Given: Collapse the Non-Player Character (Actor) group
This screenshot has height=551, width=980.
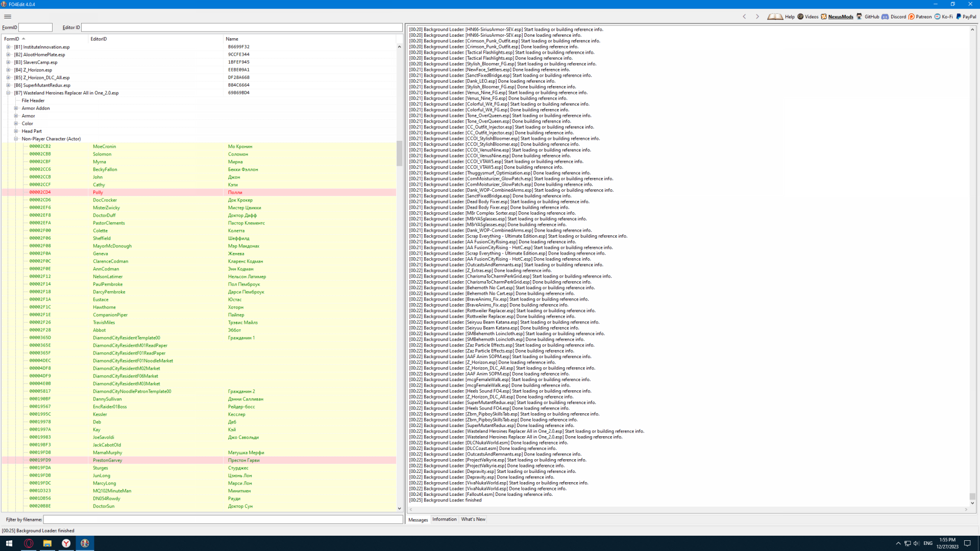Looking at the screenshot, I should pos(16,139).
